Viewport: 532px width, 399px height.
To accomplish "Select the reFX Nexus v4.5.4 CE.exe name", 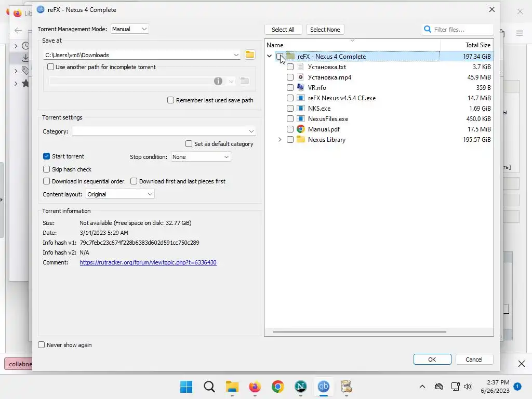I will tap(342, 98).
